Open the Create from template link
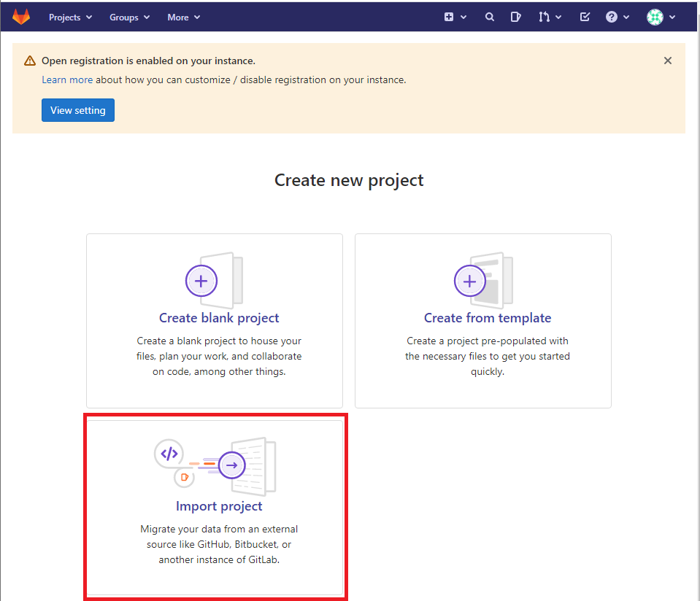700x601 pixels. (488, 318)
